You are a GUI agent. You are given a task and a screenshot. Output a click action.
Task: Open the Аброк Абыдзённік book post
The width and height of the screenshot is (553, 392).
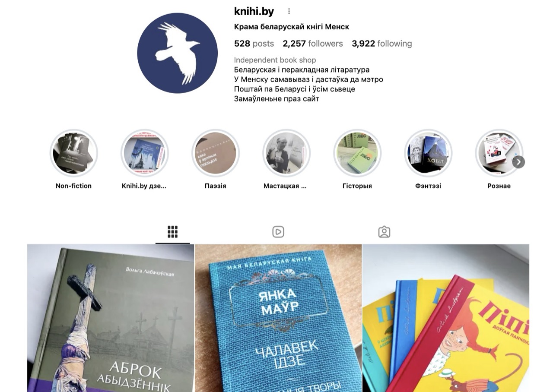tap(111, 318)
